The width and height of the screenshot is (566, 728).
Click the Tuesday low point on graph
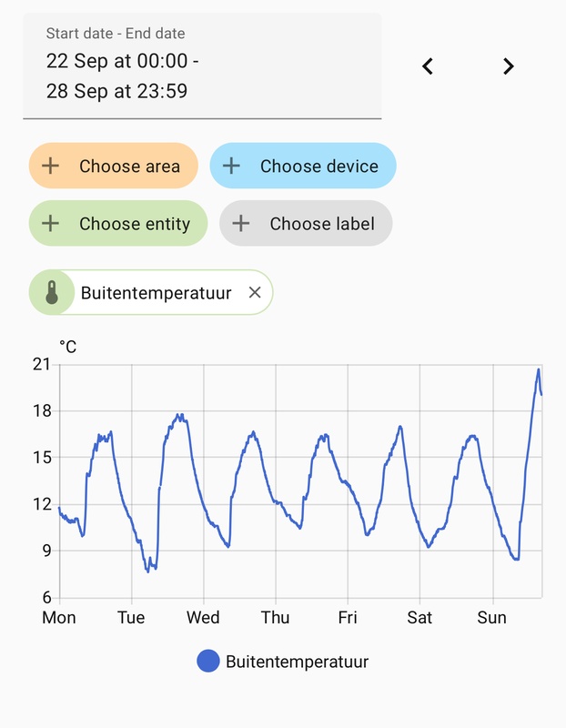pyautogui.click(x=147, y=571)
